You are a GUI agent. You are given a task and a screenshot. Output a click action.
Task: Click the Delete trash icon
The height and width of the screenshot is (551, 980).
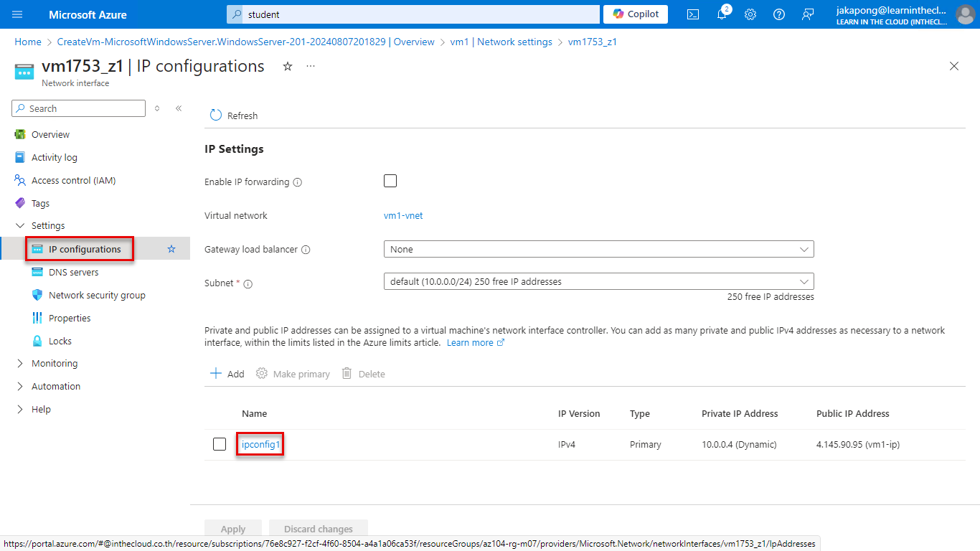347,373
